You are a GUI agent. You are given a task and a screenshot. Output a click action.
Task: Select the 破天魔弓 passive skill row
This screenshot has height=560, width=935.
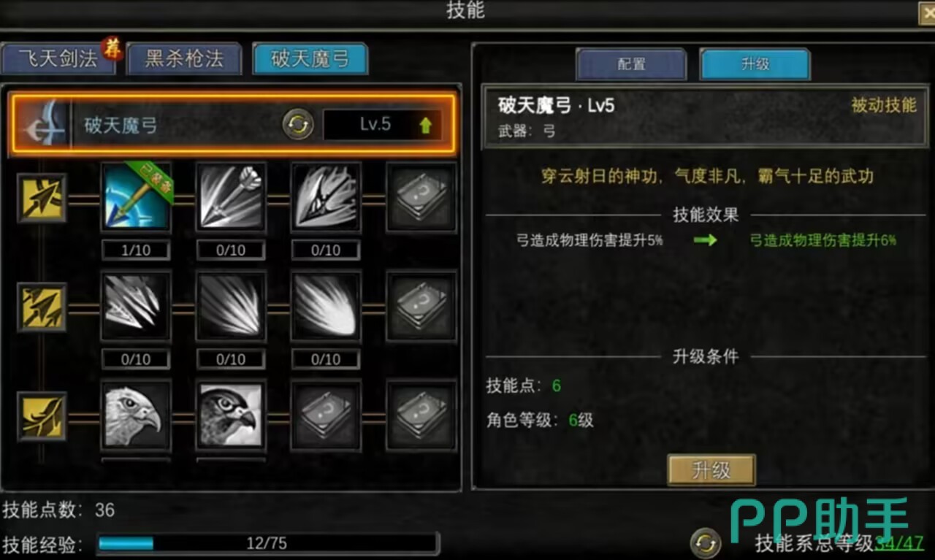[233, 125]
